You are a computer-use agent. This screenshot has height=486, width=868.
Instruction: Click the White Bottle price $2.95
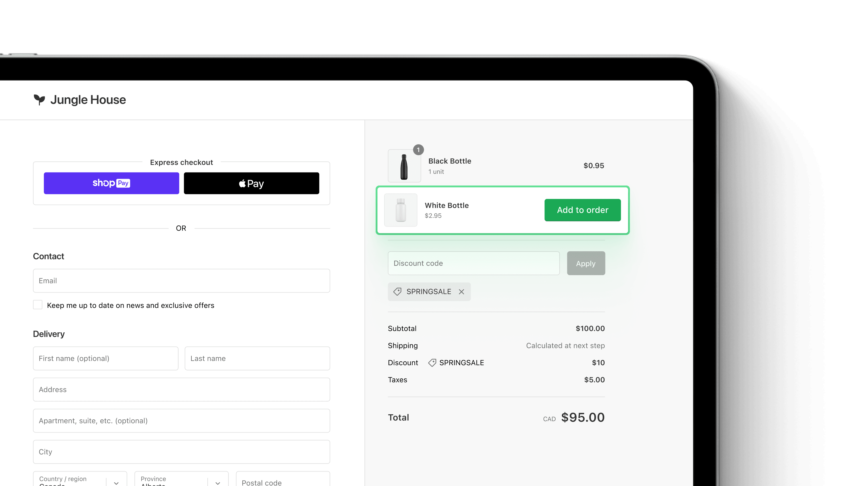tap(433, 216)
